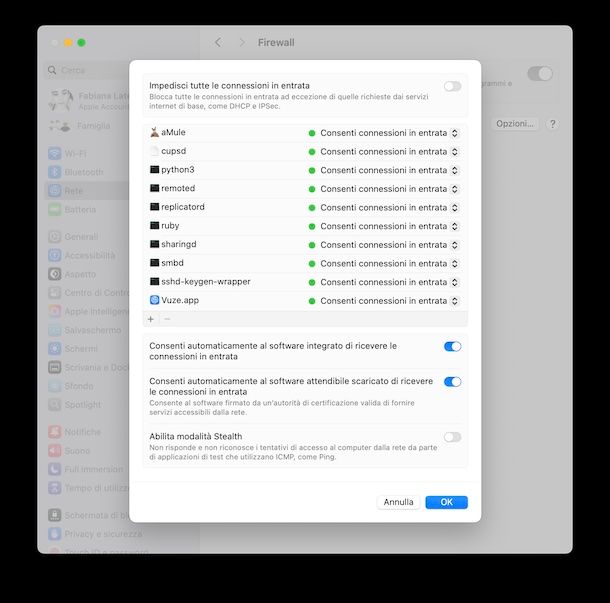Image resolution: width=610 pixels, height=603 pixels.
Task: Select Famiglia in the sidebar
Action: pyautogui.click(x=80, y=126)
